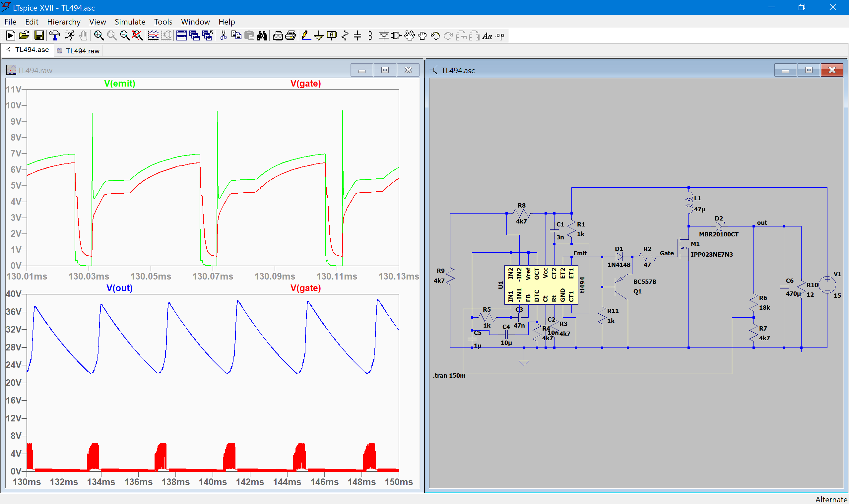
Task: Click the '.tran 150m' directive text
Action: 449,376
